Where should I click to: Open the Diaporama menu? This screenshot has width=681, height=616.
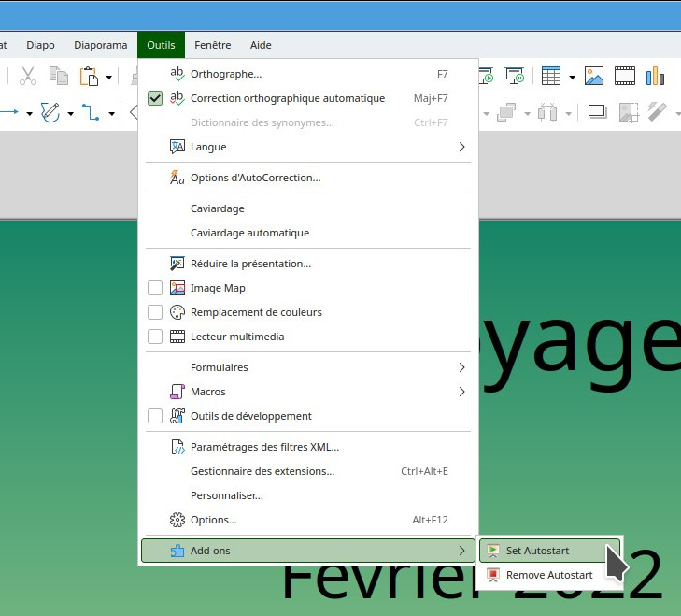coord(100,45)
